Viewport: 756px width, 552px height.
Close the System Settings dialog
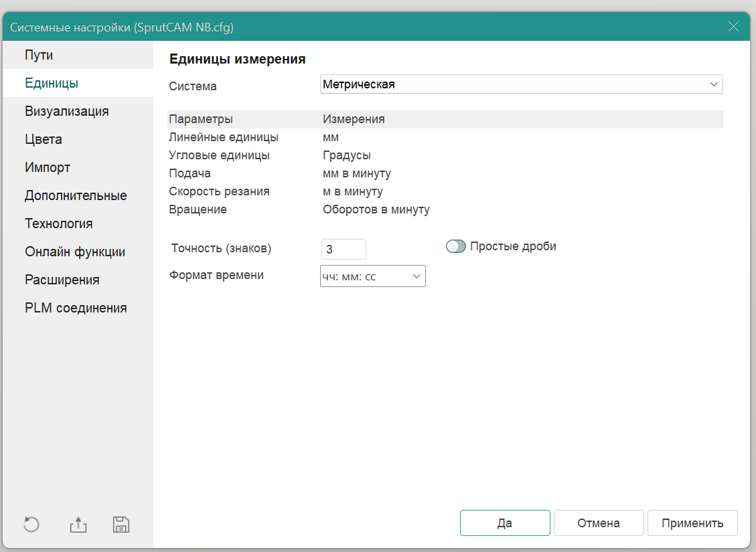(733, 27)
